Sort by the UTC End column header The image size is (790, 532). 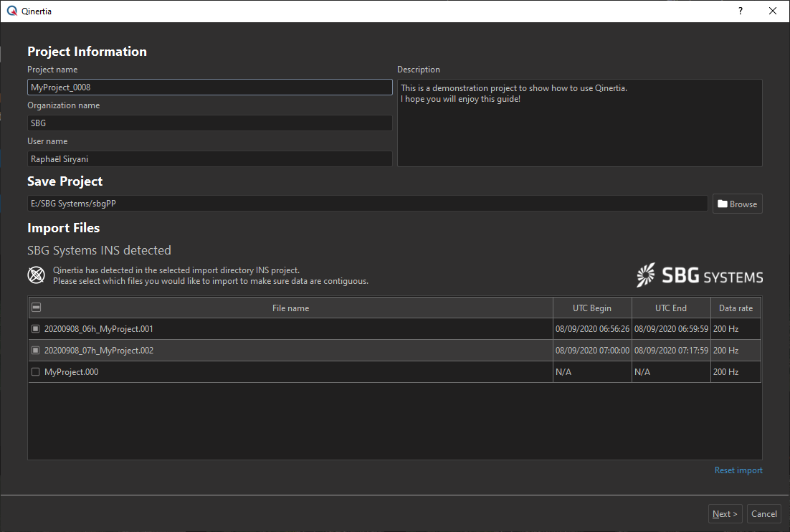tap(670, 308)
